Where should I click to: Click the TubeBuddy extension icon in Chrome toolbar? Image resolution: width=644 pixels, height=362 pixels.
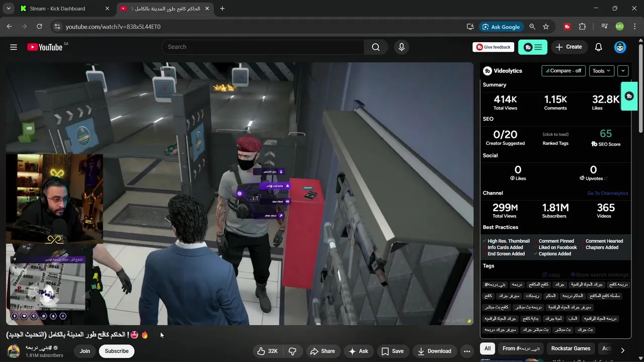pos(567,27)
